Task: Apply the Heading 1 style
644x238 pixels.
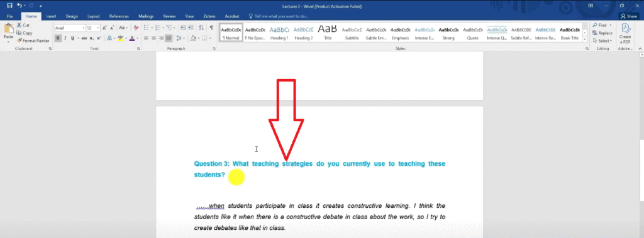Action: [279, 33]
